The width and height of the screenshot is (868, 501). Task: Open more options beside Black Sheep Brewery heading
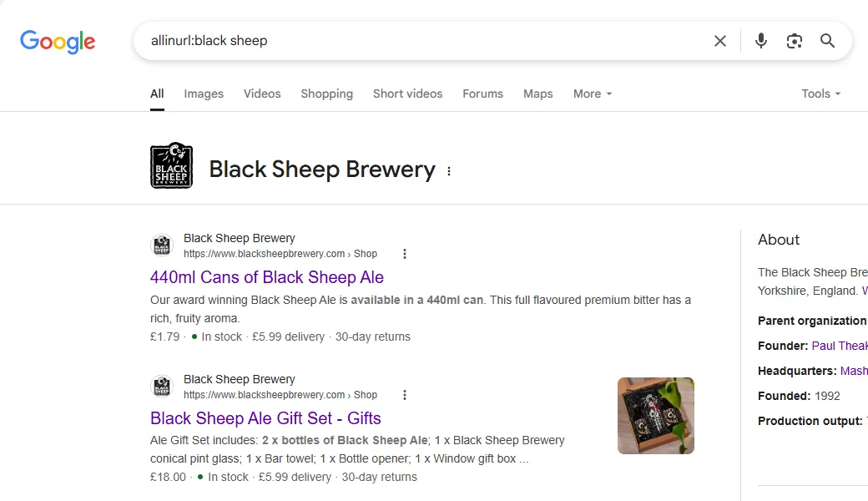tap(449, 171)
